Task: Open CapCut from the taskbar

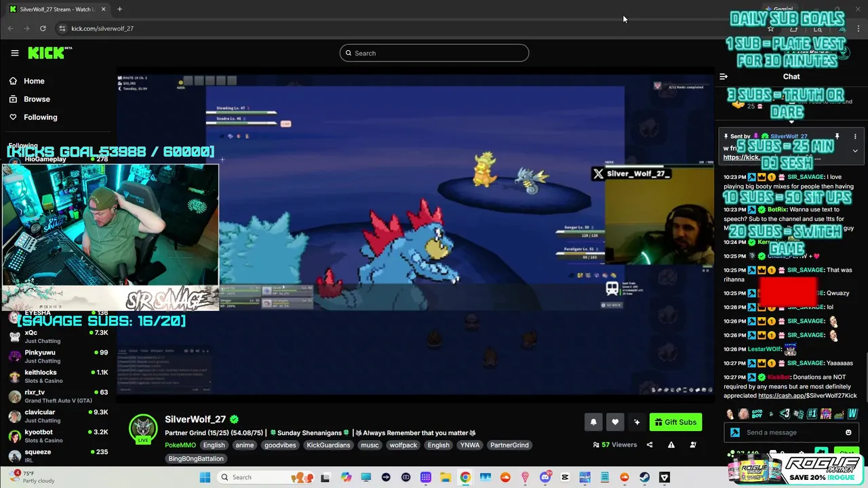Action: [565, 477]
